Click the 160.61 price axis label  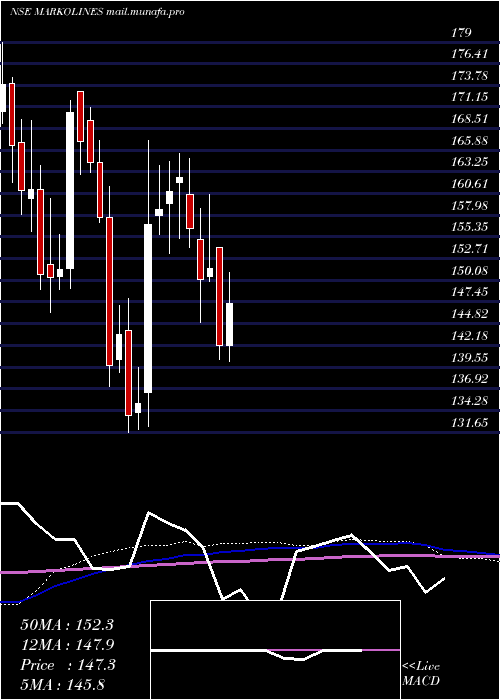(x=469, y=184)
